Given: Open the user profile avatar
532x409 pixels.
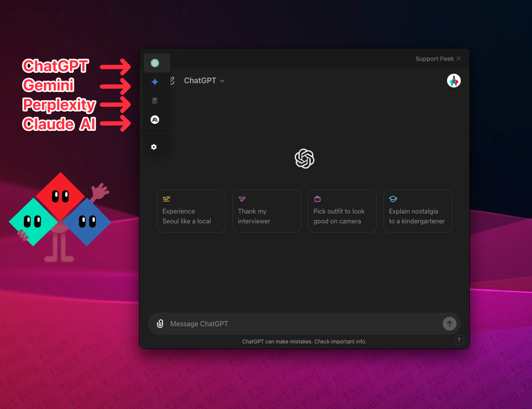Looking at the screenshot, I should pos(454,81).
